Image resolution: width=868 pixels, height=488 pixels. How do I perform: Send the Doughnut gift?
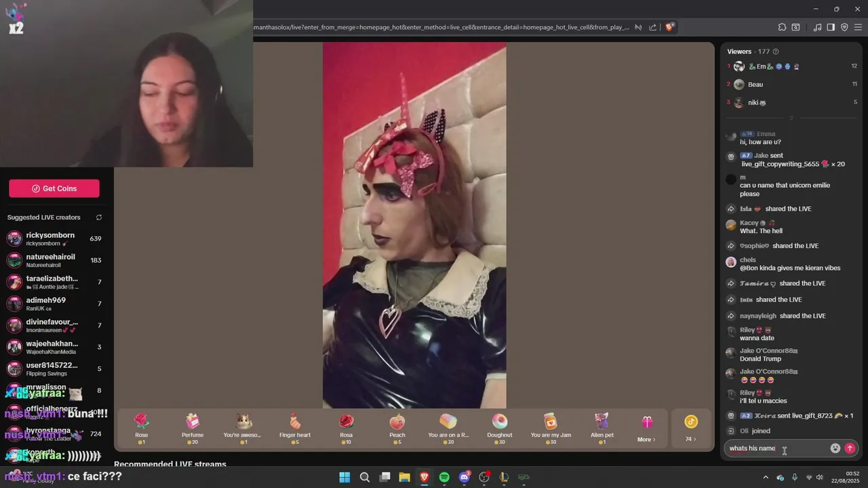500,428
